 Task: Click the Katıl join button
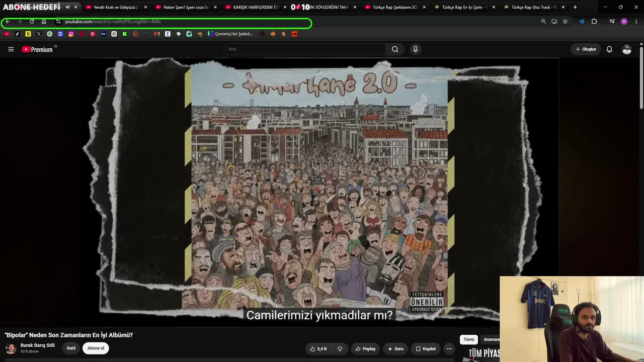point(71,348)
